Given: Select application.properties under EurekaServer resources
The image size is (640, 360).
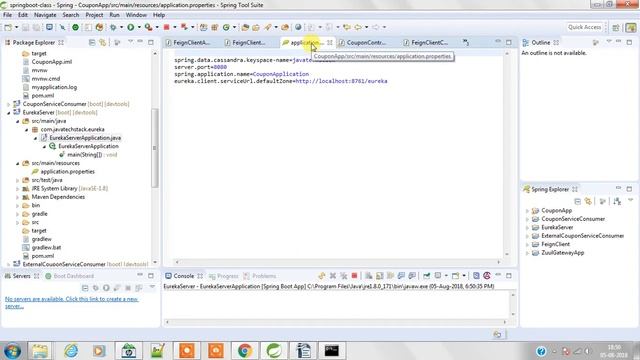Looking at the screenshot, I should (67, 172).
